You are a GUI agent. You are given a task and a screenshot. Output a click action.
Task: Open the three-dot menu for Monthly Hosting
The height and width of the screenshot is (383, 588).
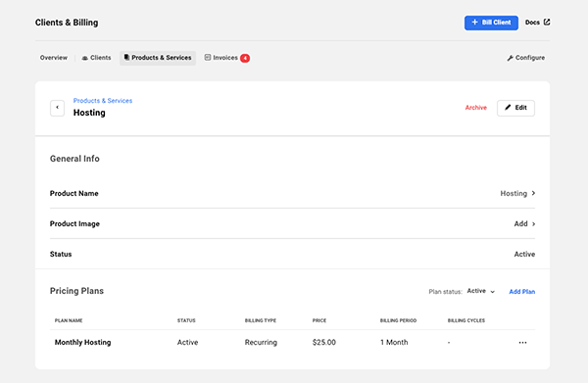(522, 343)
